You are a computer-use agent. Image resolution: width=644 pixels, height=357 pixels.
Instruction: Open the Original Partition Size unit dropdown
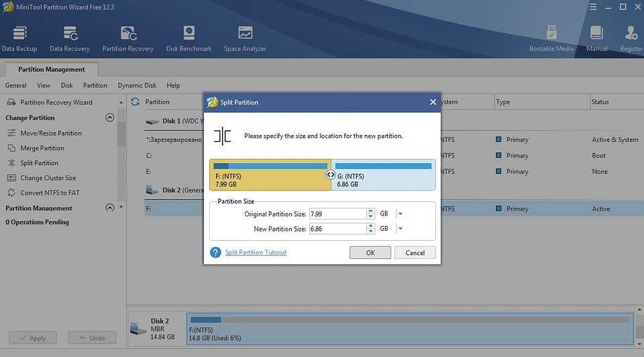400,214
